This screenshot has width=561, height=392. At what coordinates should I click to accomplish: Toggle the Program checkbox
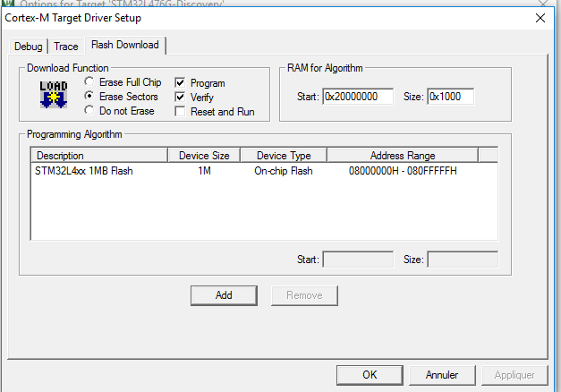point(180,82)
